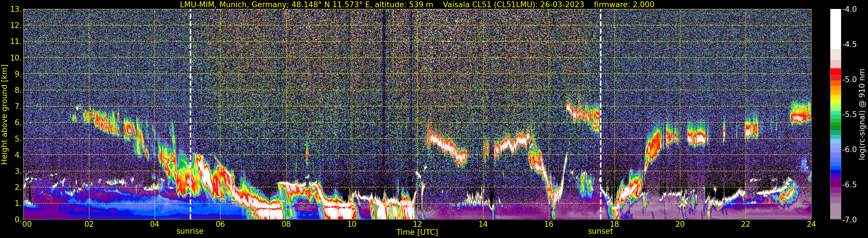Image resolution: width=868 pixels, height=238 pixels.
Task: Click the y-axis tick label '12.'
Action: (16, 26)
